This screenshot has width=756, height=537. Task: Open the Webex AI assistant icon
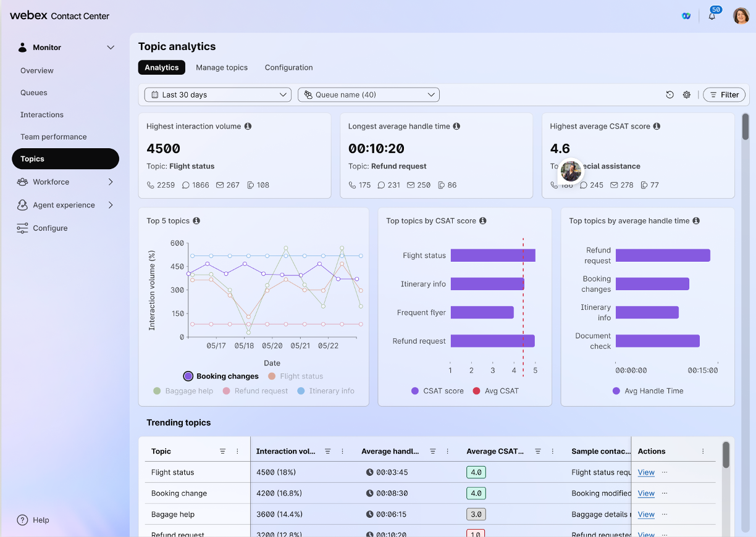coord(686,16)
